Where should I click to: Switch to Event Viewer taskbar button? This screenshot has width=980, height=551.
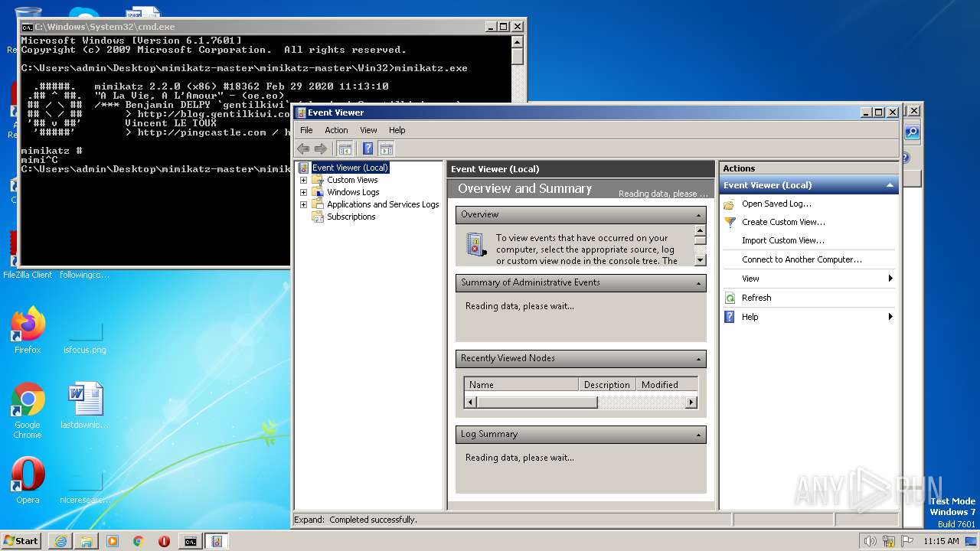tap(217, 541)
